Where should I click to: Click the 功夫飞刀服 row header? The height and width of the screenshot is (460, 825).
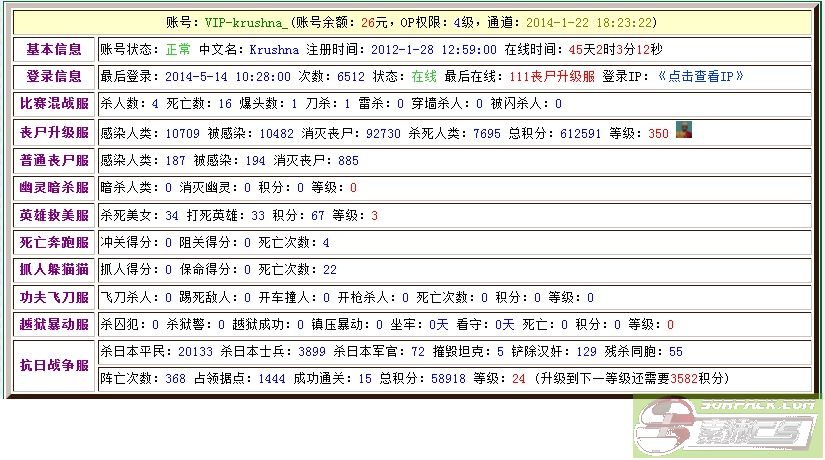(54, 297)
